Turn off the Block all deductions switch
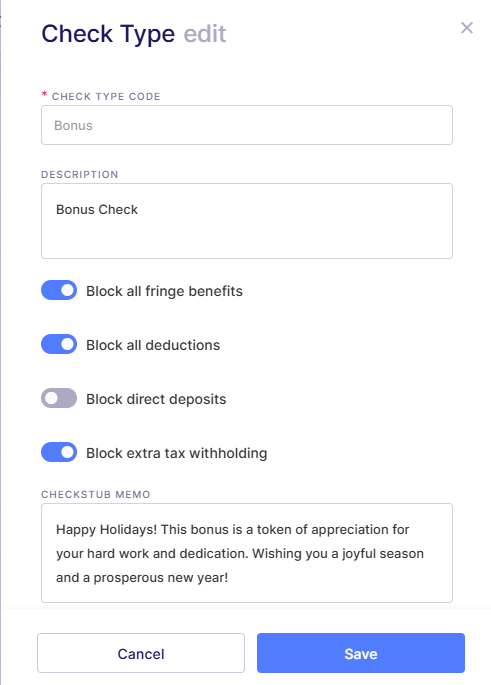Viewport: 491px width, 685px height. pyautogui.click(x=59, y=344)
